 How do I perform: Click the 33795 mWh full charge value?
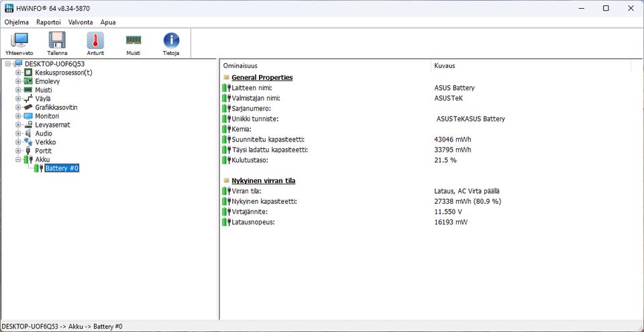[453, 150]
